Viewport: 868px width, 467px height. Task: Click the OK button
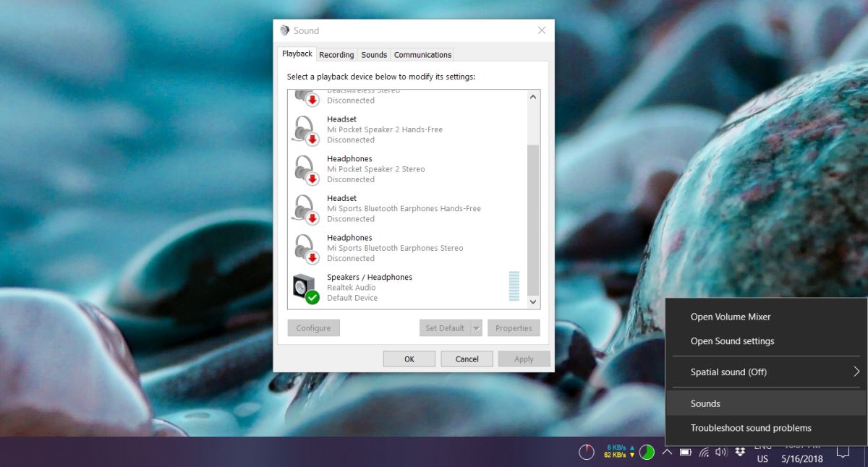409,359
